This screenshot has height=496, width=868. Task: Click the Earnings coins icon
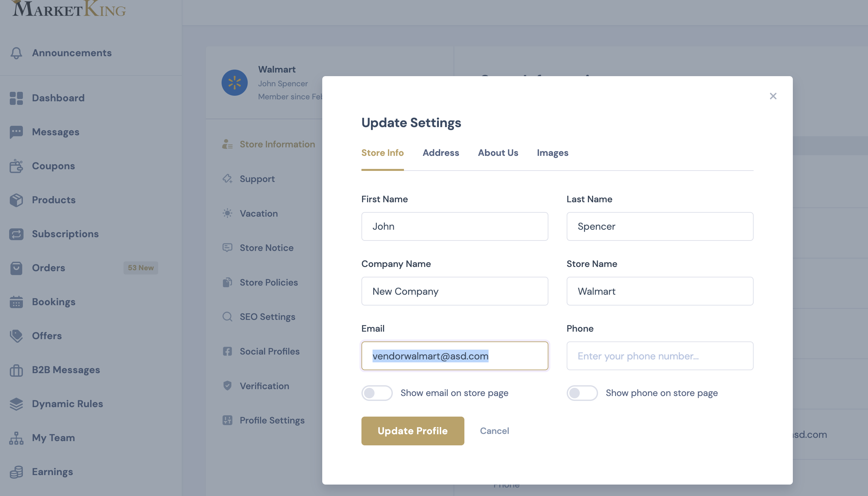click(x=16, y=472)
